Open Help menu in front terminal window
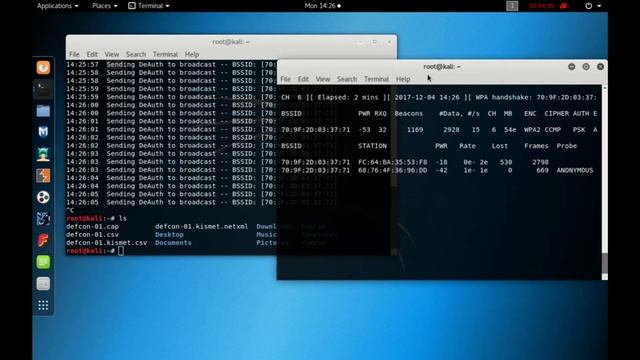The height and width of the screenshot is (360, 640). [x=403, y=79]
